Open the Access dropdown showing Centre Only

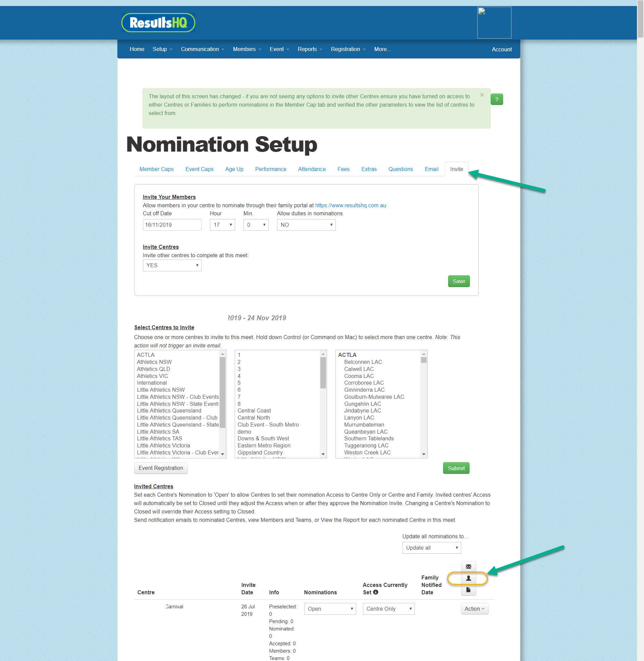point(389,609)
